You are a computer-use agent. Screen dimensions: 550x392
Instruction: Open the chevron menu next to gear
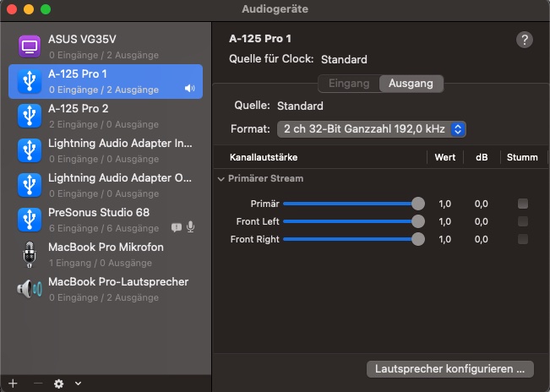[x=79, y=384]
